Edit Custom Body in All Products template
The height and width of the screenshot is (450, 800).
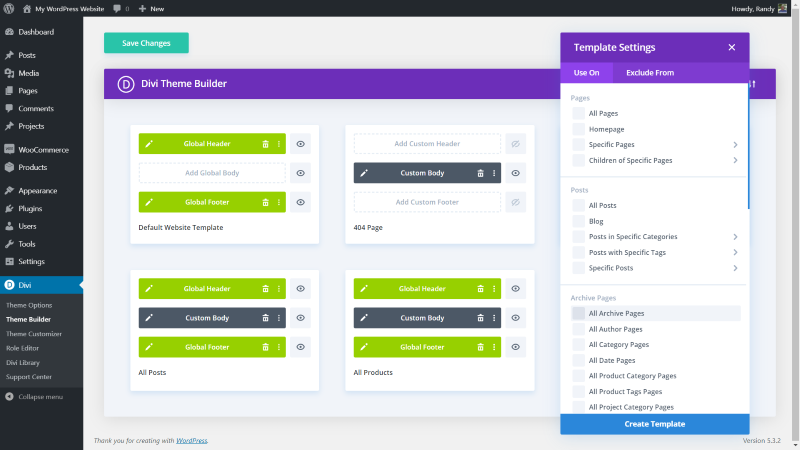[364, 318]
